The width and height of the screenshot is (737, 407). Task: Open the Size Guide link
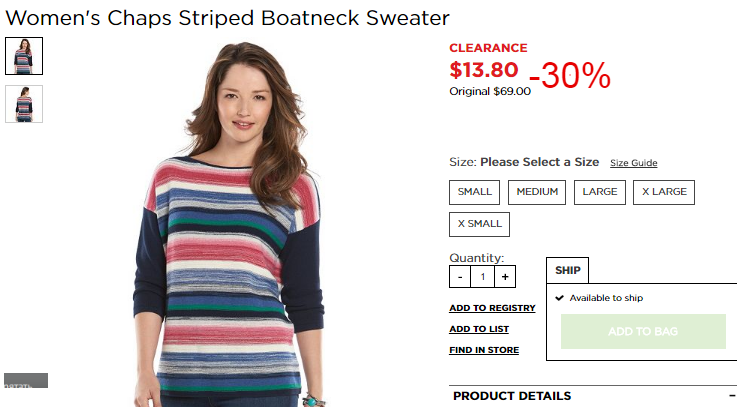634,163
